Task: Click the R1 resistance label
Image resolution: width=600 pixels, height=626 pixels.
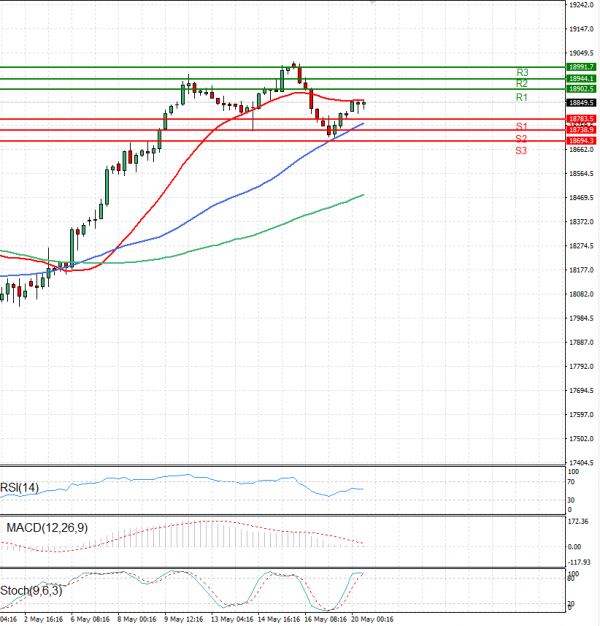Action: 522,97
